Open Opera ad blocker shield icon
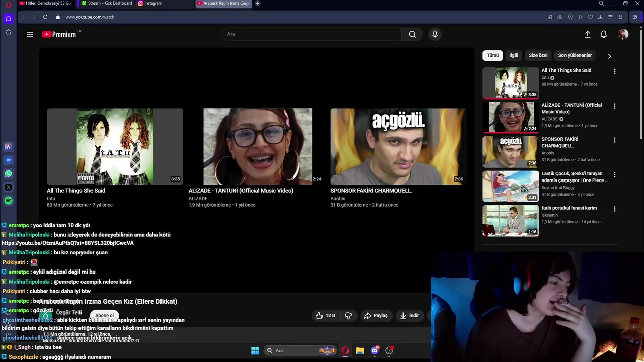The height and width of the screenshot is (362, 644). 570,17
